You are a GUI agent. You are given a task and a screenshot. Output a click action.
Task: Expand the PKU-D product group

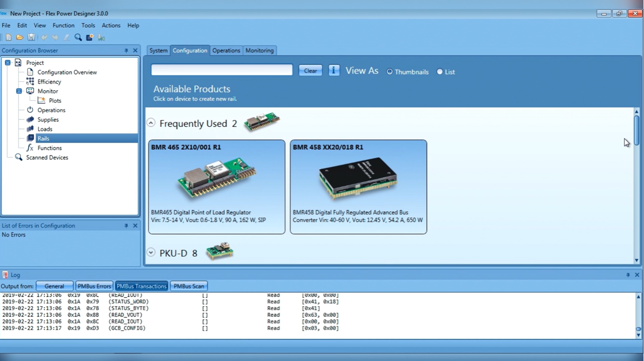click(x=151, y=252)
